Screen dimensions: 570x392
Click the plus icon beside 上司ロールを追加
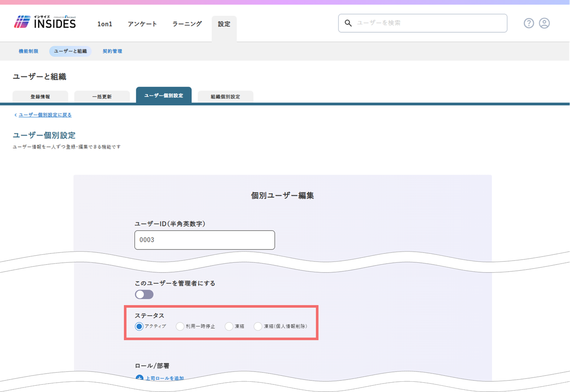pos(139,378)
